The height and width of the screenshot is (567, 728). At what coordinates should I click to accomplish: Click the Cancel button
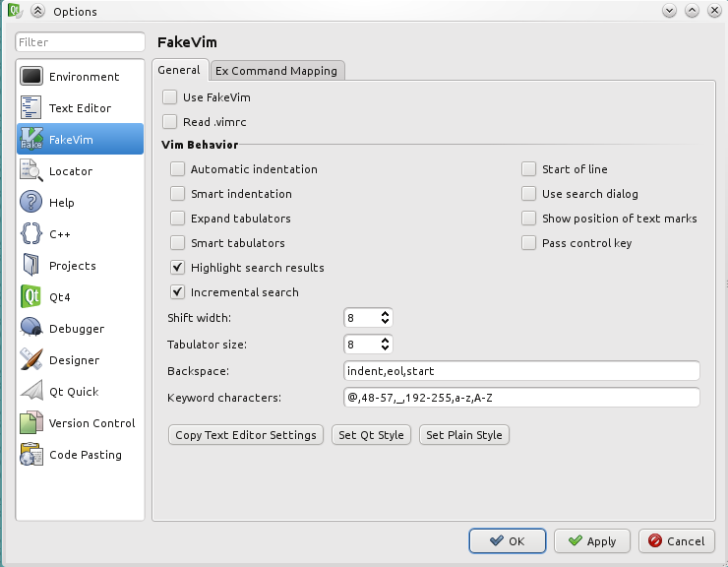click(677, 541)
